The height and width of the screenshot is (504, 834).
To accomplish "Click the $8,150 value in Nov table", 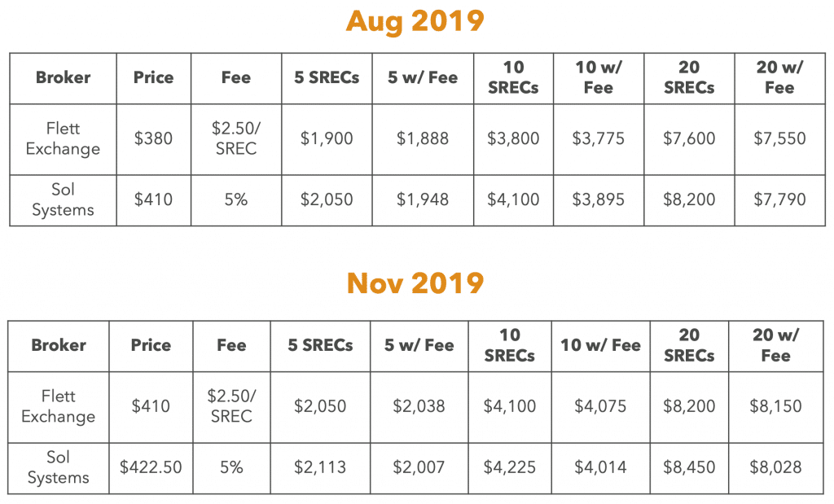I will click(775, 407).
